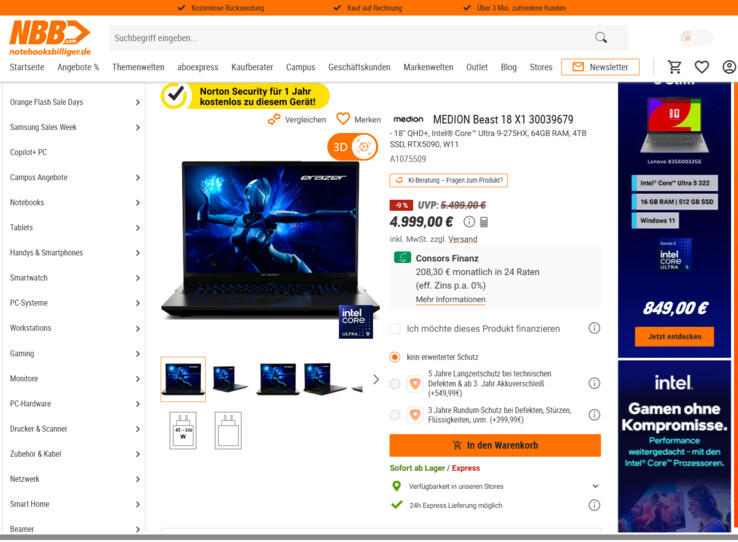Open PC-Systeme sidebar category
Image resolution: width=738 pixels, height=542 pixels.
[29, 303]
